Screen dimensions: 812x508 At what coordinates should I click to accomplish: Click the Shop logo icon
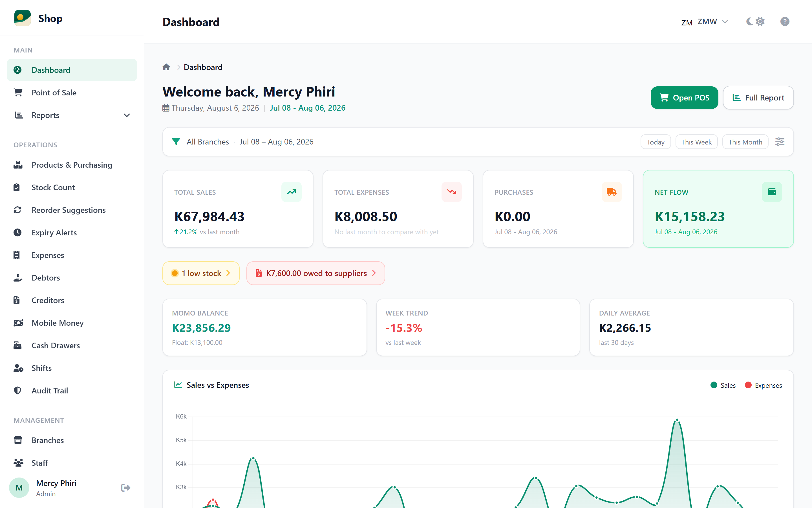click(x=23, y=18)
